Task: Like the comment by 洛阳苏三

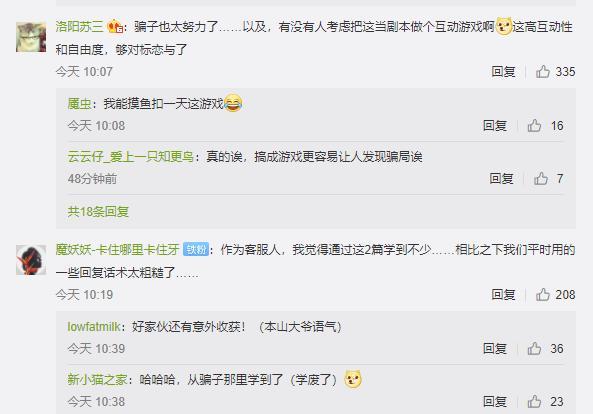Action: point(543,71)
